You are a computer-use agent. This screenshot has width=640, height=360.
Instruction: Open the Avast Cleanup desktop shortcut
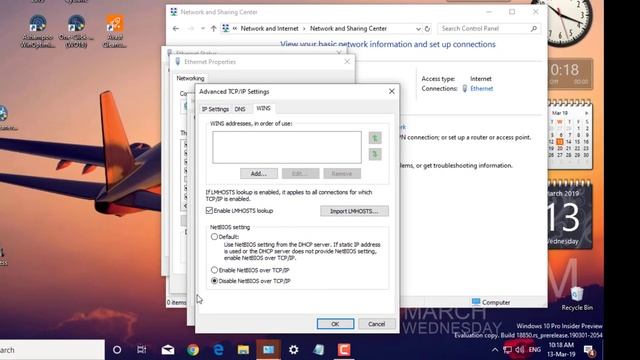(115, 31)
